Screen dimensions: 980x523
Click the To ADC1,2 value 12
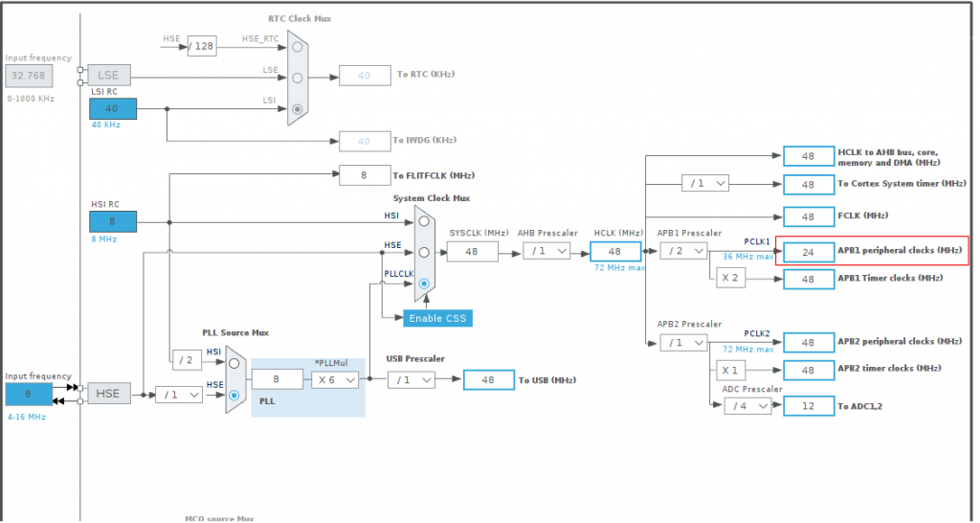(809, 406)
